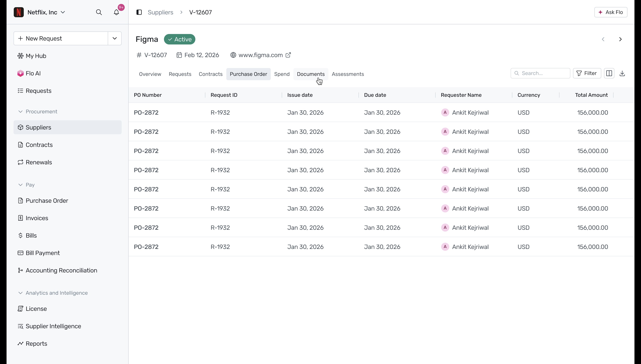
Task: Click the column layout icon
Action: (609, 73)
